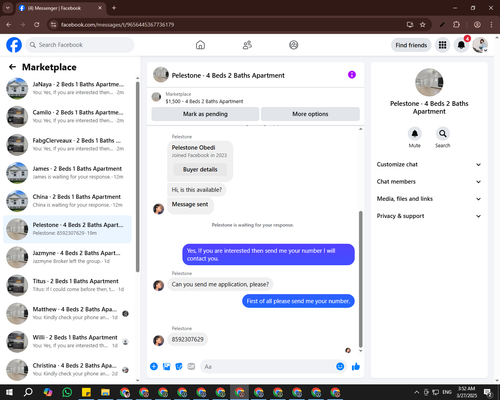Search in conversation with magnifier icon
Viewport: 500px width, 400px height.
(x=443, y=134)
